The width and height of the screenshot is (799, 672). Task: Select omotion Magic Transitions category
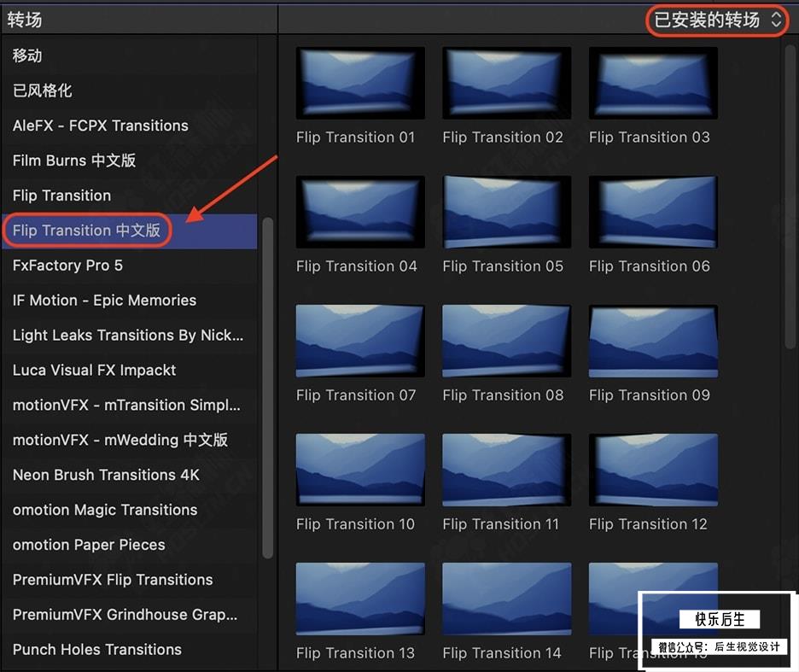130,510
